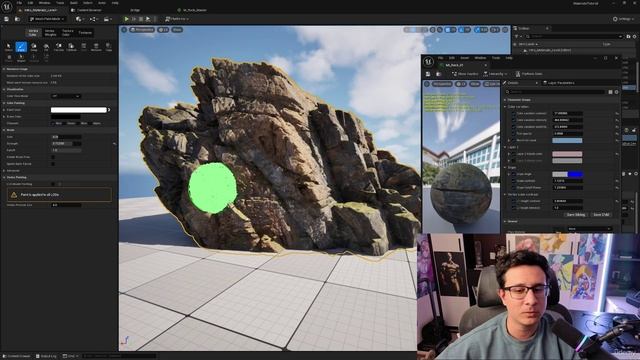
Task: Open the None dropdown under General
Action: point(589,229)
